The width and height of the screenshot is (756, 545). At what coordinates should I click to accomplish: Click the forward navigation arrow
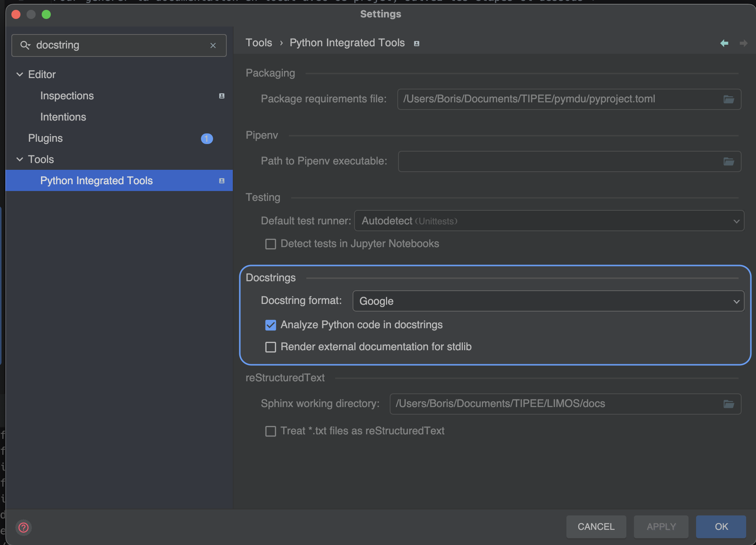pos(743,43)
